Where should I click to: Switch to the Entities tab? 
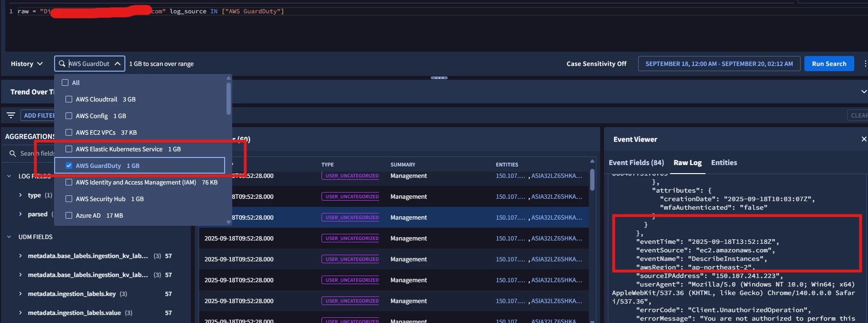[724, 163]
